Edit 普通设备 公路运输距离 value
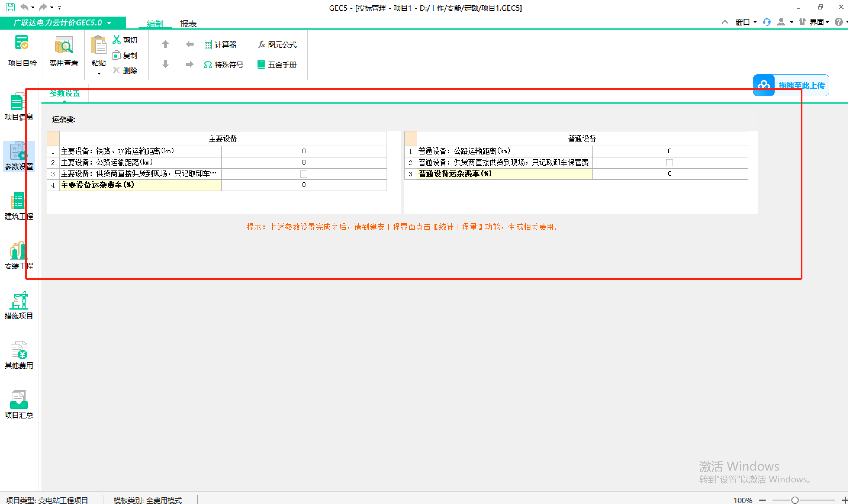This screenshot has width=848, height=504. click(670, 151)
